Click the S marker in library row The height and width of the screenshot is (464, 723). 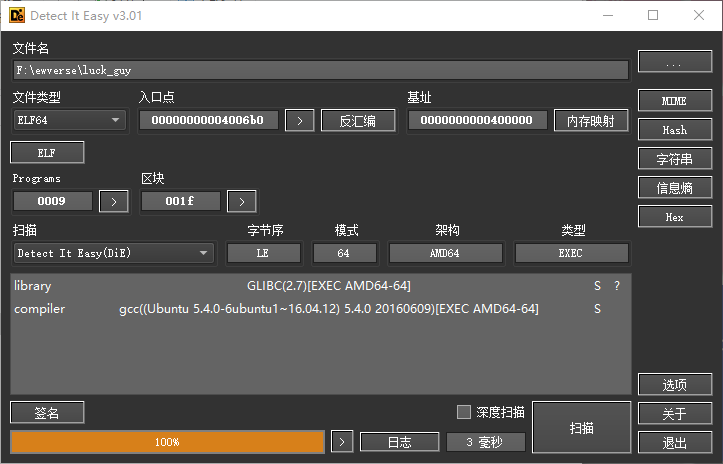[597, 286]
